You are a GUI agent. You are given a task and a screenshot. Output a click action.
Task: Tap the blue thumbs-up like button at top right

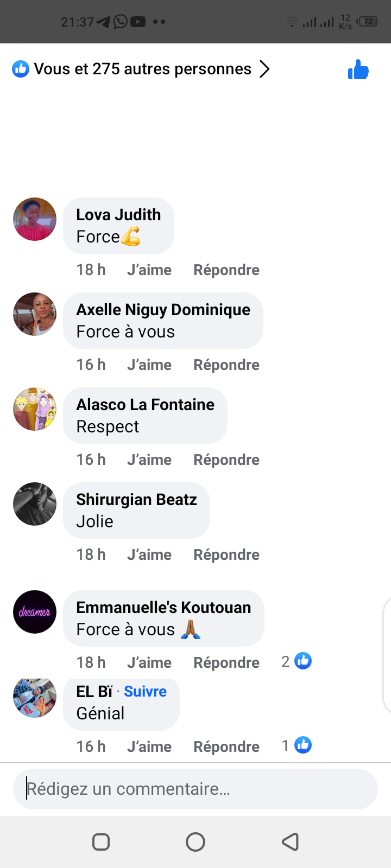pos(358,69)
